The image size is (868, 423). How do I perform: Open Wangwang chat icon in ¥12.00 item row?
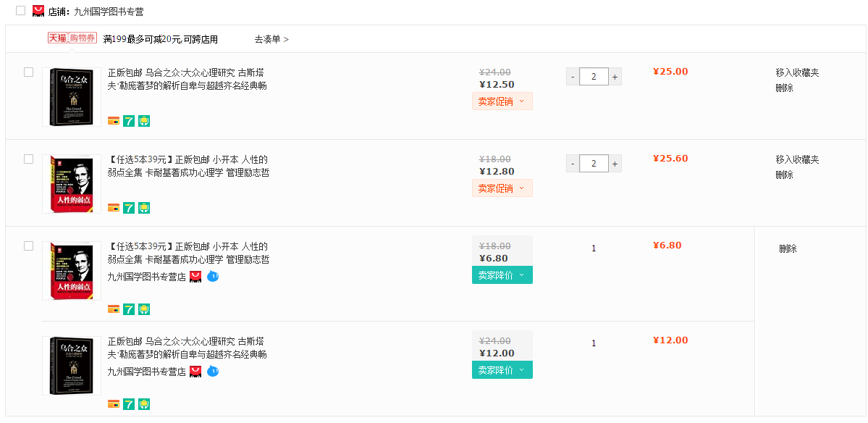coord(213,371)
